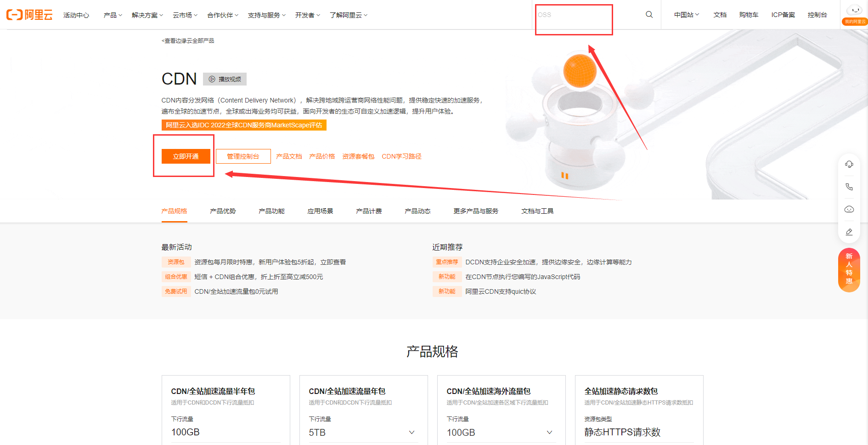Open 文档 in the top bar
The image size is (868, 445).
[x=720, y=15]
